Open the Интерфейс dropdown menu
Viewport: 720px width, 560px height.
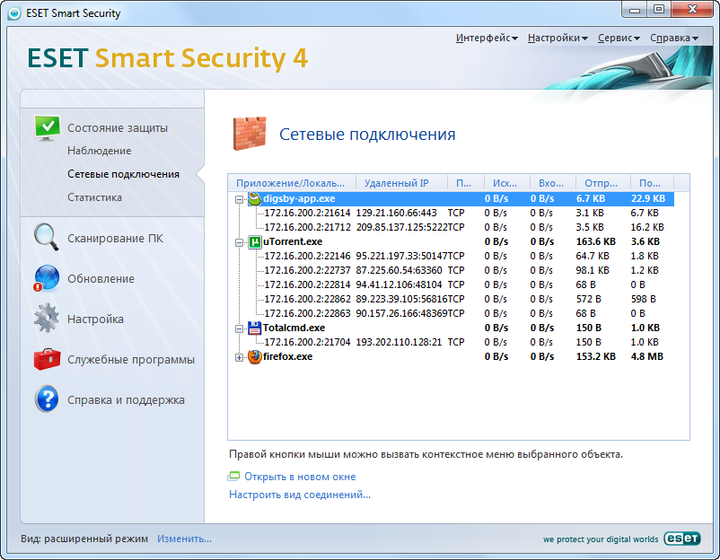(x=486, y=38)
